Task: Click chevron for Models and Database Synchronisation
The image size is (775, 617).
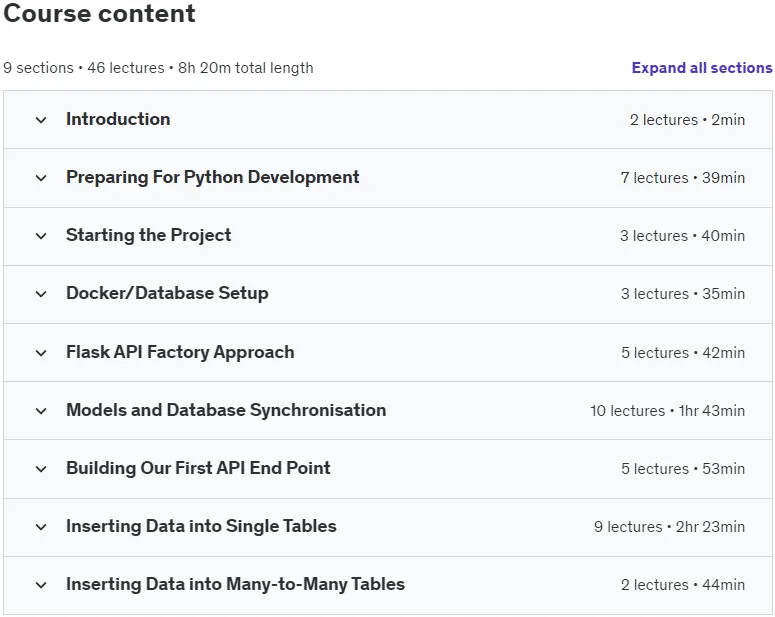Action: [x=41, y=411]
